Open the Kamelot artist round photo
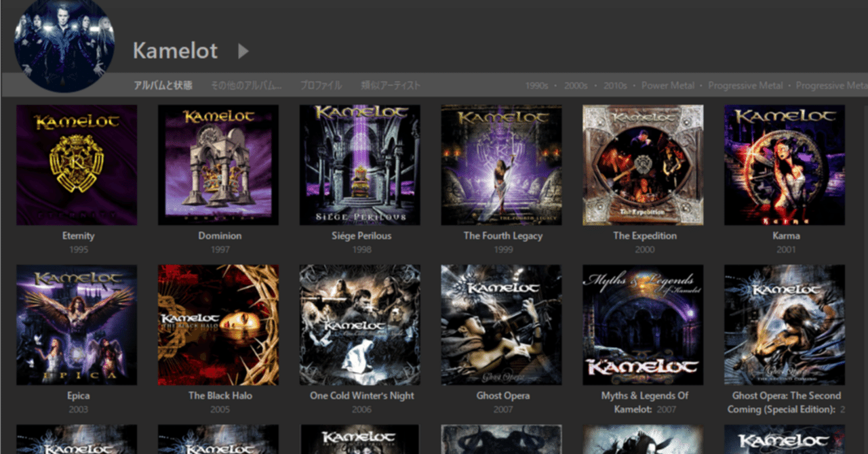The image size is (868, 454). tap(64, 43)
